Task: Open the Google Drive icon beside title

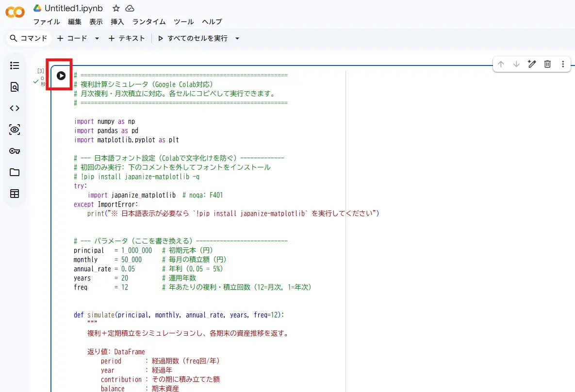Action: coord(37,8)
